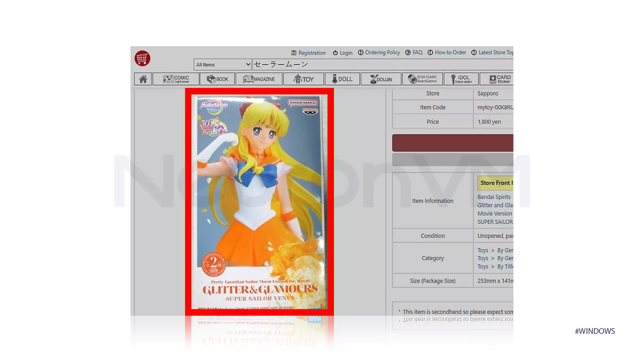Open How to Order link

(x=450, y=52)
